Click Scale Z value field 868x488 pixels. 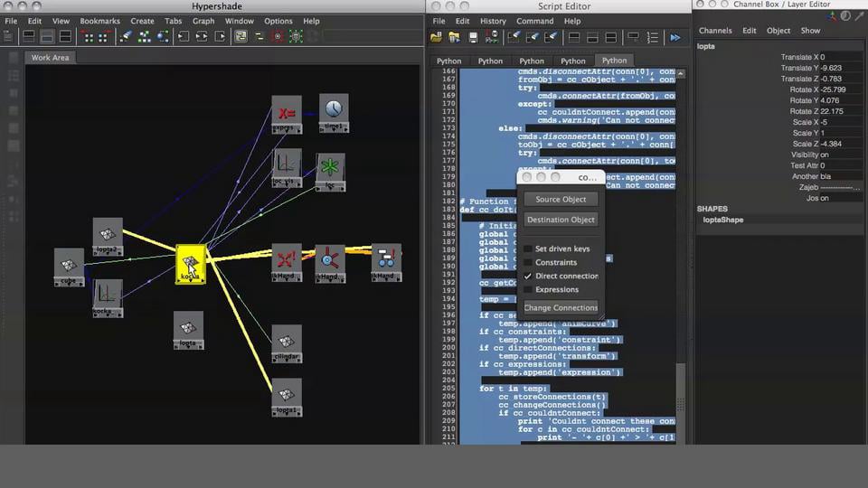[840, 144]
